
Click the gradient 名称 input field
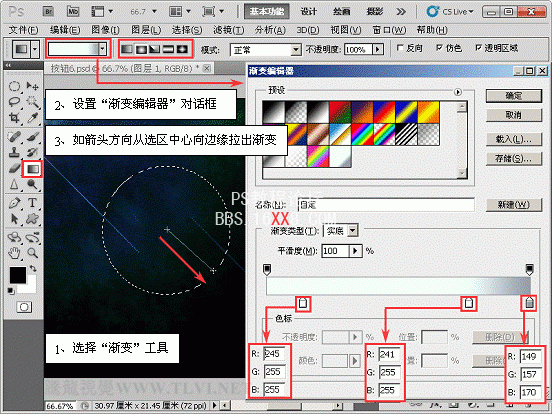[386, 205]
